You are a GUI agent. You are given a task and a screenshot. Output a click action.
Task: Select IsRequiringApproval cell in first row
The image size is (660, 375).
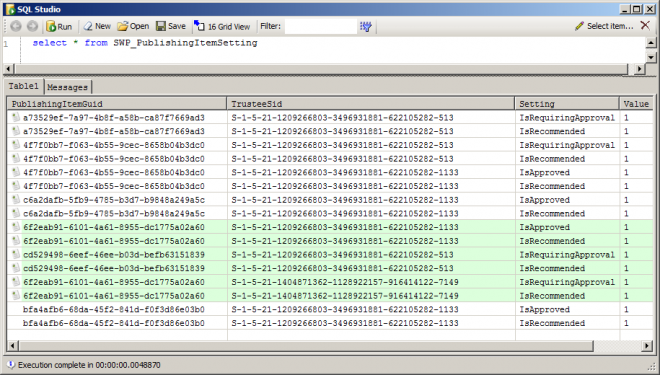click(567, 117)
